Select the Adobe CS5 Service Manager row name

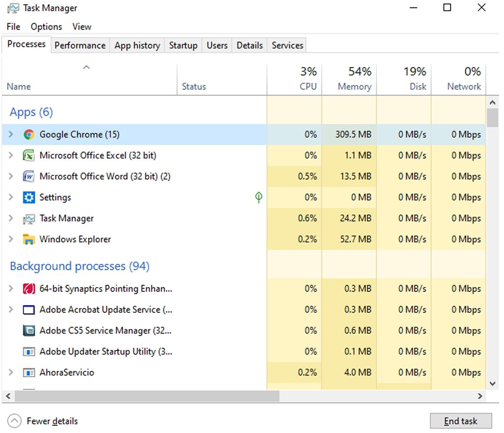click(x=105, y=331)
